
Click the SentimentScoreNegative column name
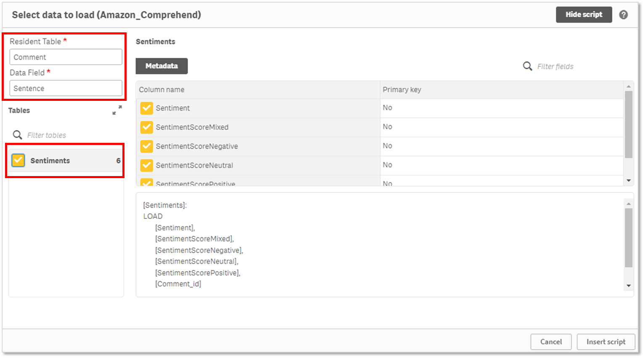(x=197, y=146)
